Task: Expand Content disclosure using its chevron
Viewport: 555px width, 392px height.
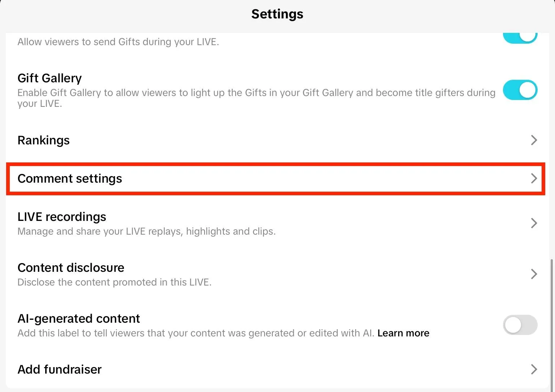Action: pyautogui.click(x=534, y=274)
